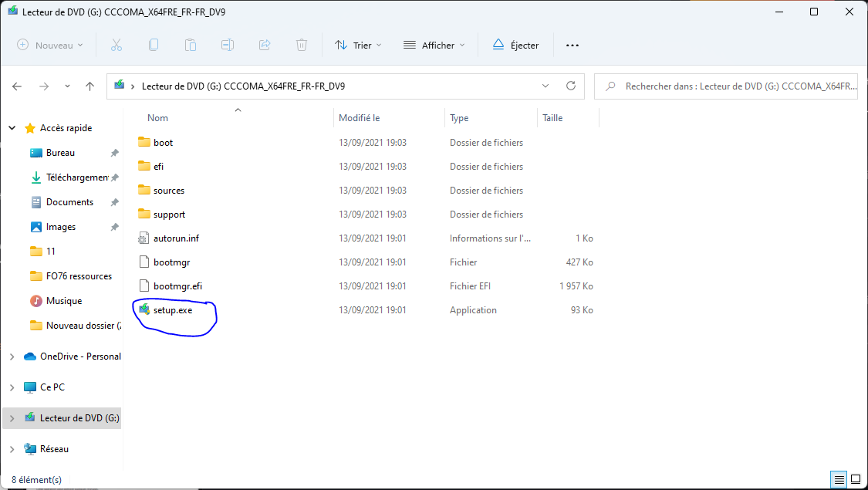Viewport: 868px width, 490px height.
Task: Click the Paste clipboard icon
Action: click(191, 46)
